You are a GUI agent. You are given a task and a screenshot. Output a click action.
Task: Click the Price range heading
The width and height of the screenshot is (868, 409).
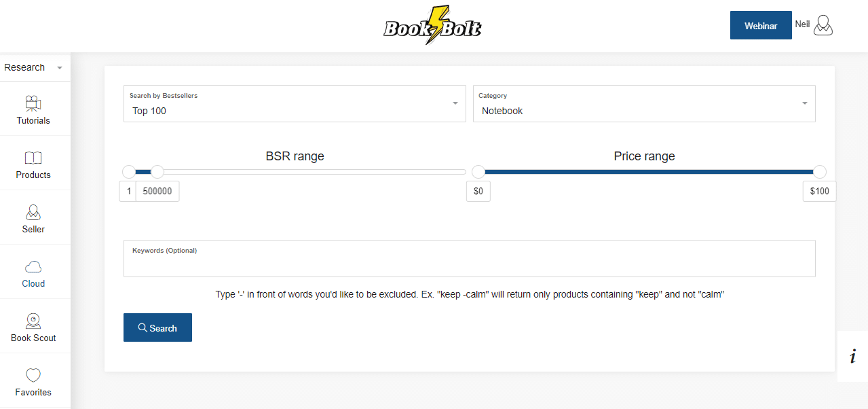click(x=644, y=156)
